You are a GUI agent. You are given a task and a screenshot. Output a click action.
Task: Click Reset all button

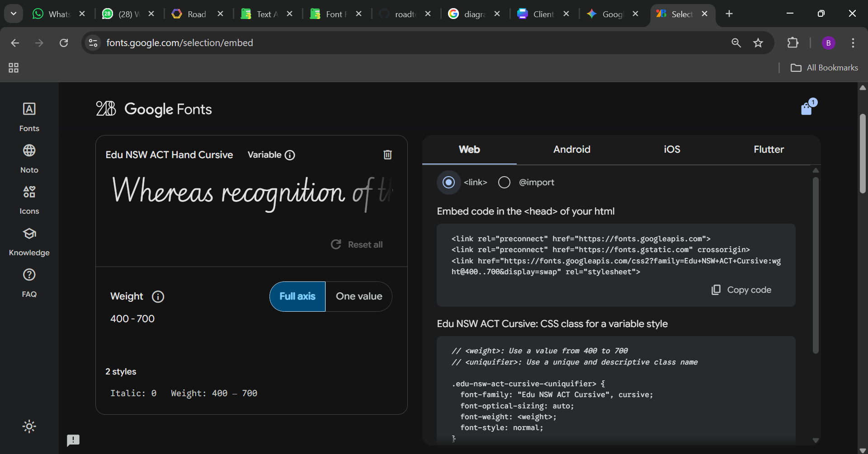tap(357, 244)
